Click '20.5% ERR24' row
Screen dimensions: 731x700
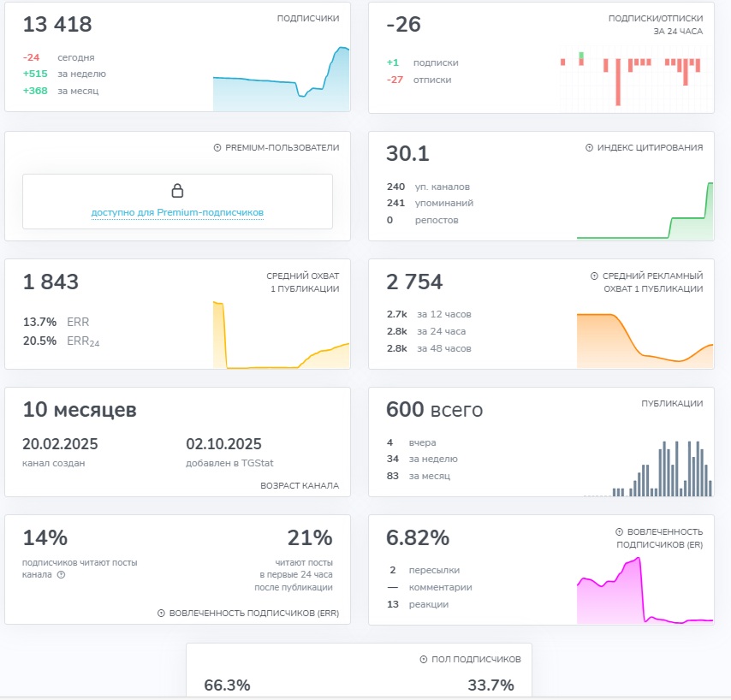[x=61, y=341]
